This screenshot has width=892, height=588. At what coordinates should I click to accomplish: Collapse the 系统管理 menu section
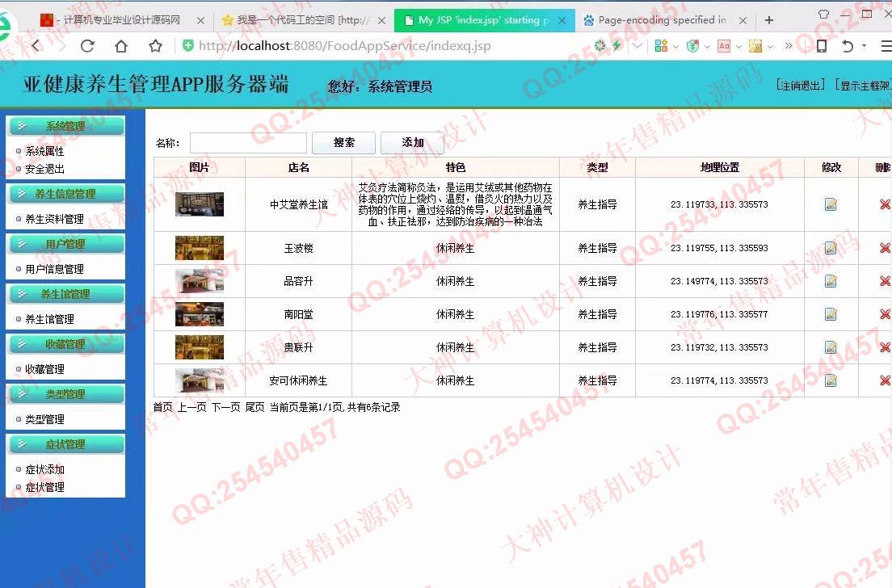[x=66, y=126]
